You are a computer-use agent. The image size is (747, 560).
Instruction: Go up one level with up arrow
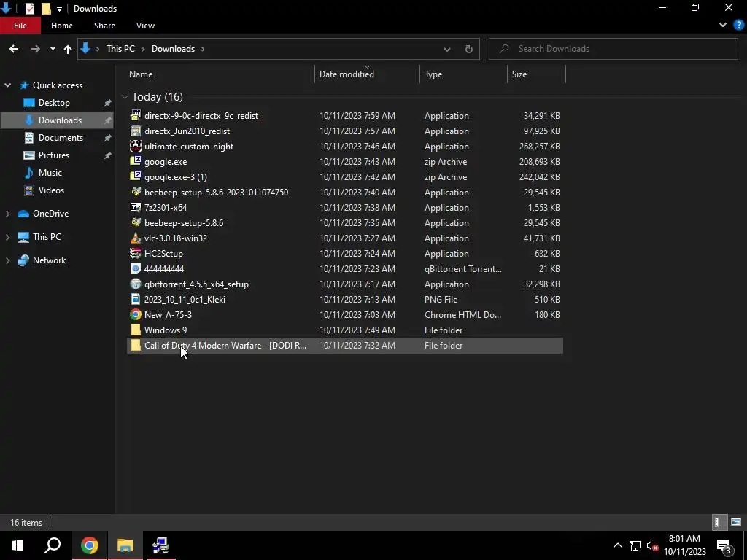(68, 49)
